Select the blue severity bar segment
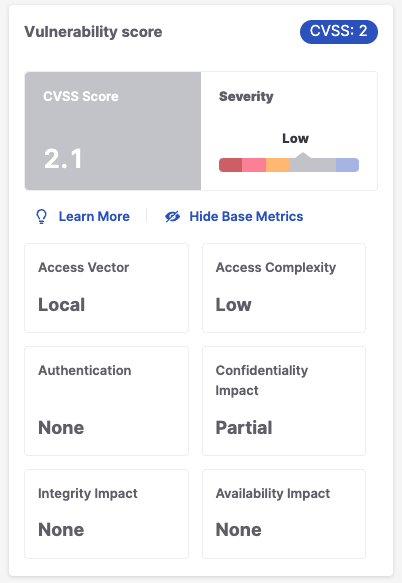The height and width of the screenshot is (583, 402). point(347,165)
